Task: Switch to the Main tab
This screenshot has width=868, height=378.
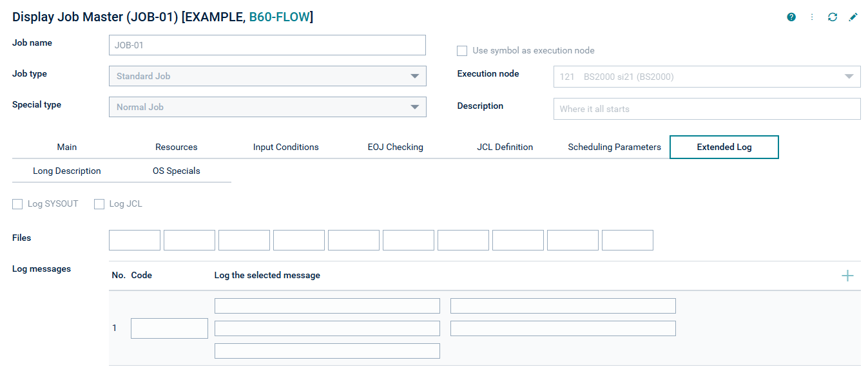Action: [67, 147]
